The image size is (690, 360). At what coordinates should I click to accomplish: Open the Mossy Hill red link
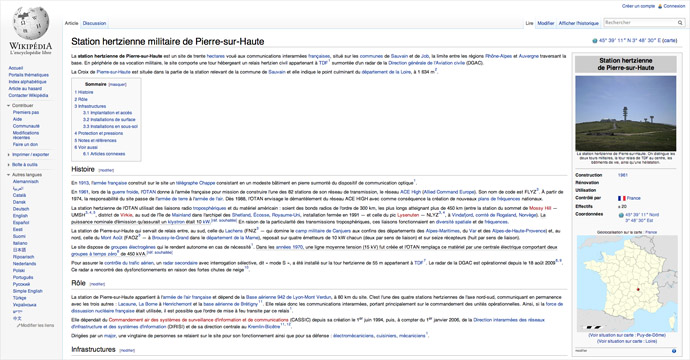pyautogui.click(x=540, y=208)
